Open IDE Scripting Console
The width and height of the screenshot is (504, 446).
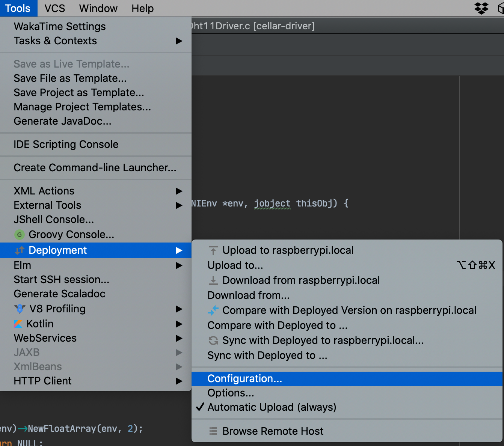[x=96, y=145]
